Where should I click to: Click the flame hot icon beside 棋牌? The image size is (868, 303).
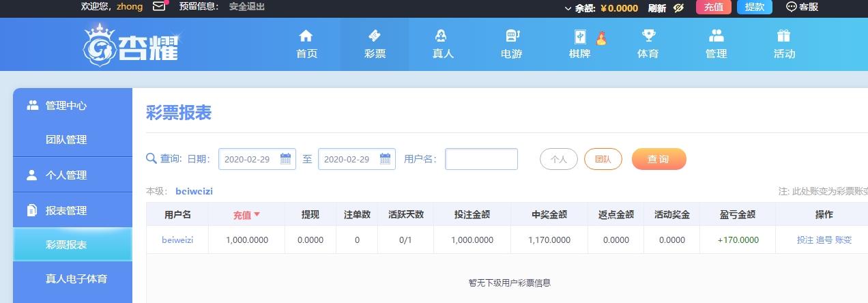pyautogui.click(x=601, y=38)
